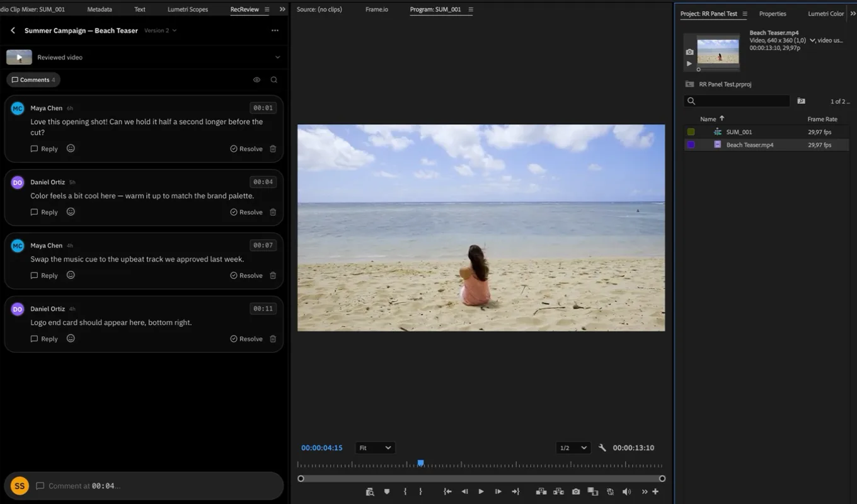Image resolution: width=857 pixels, height=504 pixels.
Task: Open the 1/2 playback resolution dropdown
Action: [573, 448]
